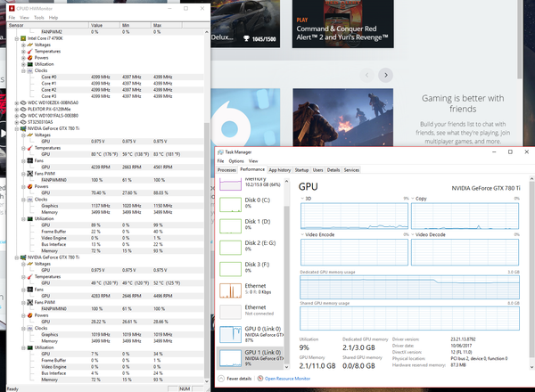Click Powers icon under first GTX 780 Ti

(30, 186)
